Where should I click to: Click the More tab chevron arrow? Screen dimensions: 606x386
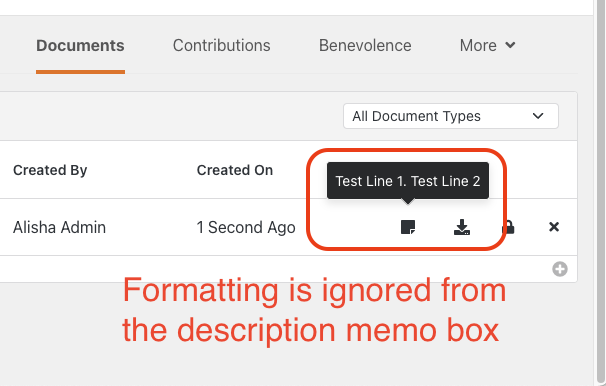pyautogui.click(x=510, y=45)
